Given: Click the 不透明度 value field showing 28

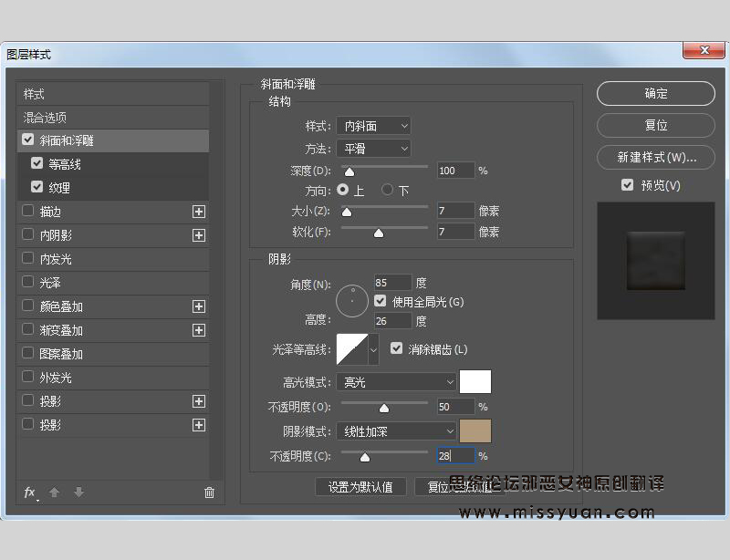Looking at the screenshot, I should pyautogui.click(x=454, y=455).
